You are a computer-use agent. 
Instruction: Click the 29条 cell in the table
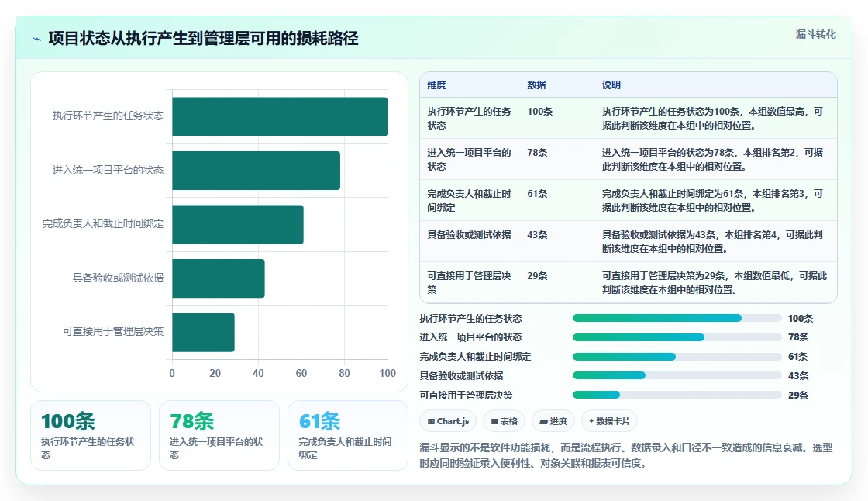[x=537, y=275]
